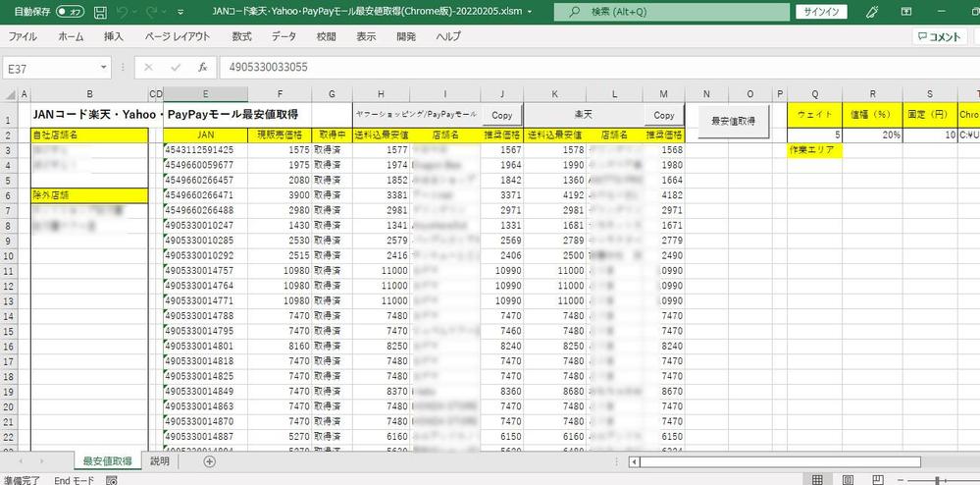
Task: Click the JAN cell 4543112591425
Action: tap(206, 150)
